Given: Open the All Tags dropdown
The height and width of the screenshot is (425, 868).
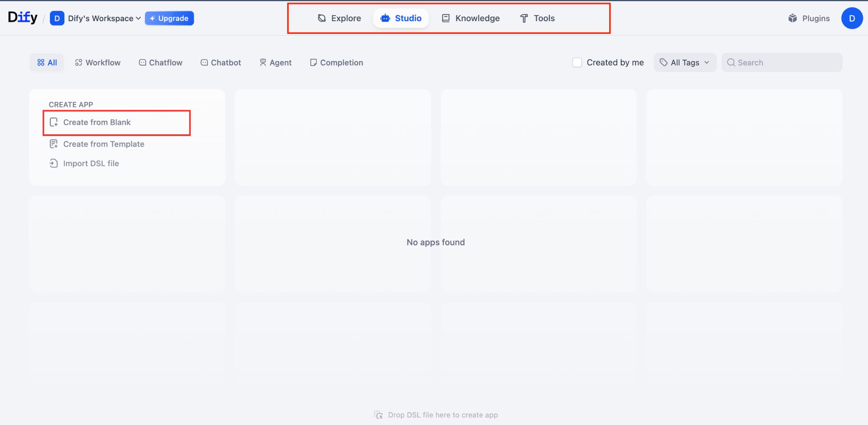Looking at the screenshot, I should click(x=684, y=62).
